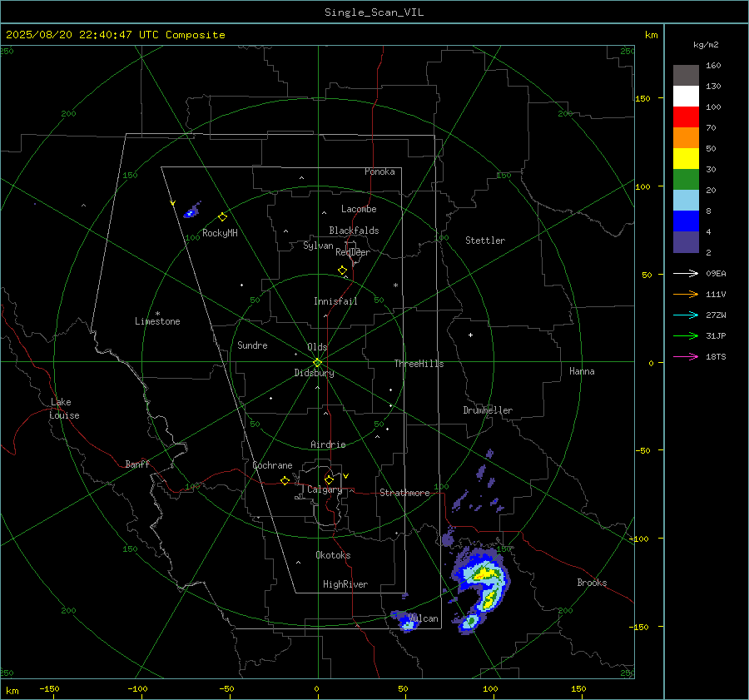
Task: Click the Banff town label
Action: tap(137, 464)
